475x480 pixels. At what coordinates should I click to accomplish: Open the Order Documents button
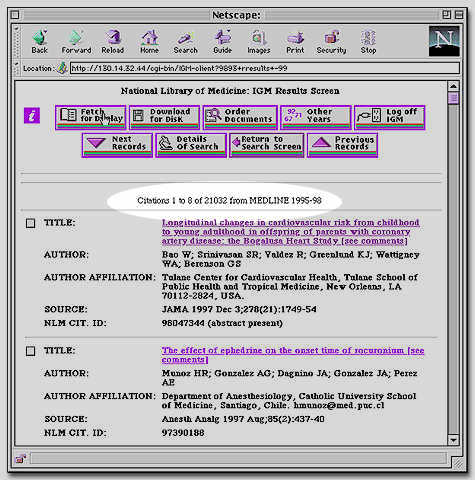pos(240,117)
